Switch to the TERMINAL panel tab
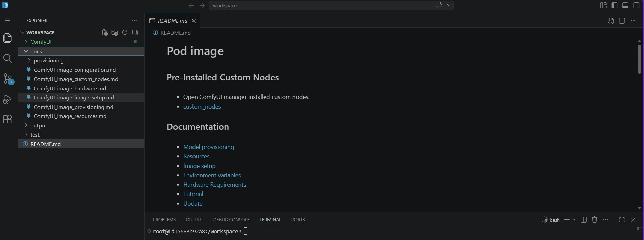This screenshot has width=644, height=240. 270,220
